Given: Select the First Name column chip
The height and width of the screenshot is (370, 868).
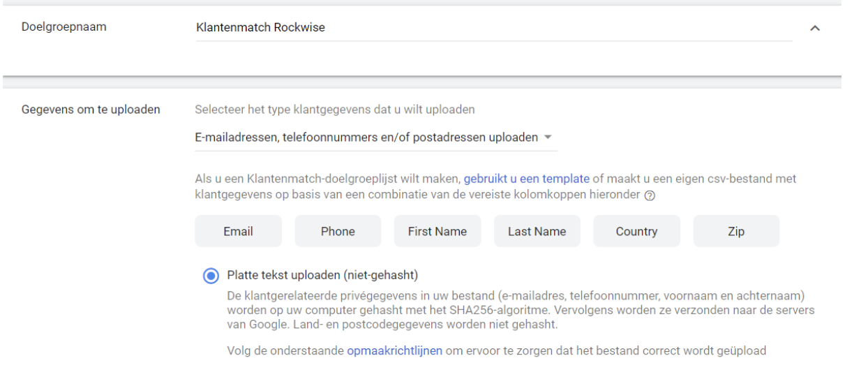Looking at the screenshot, I should pyautogui.click(x=437, y=231).
